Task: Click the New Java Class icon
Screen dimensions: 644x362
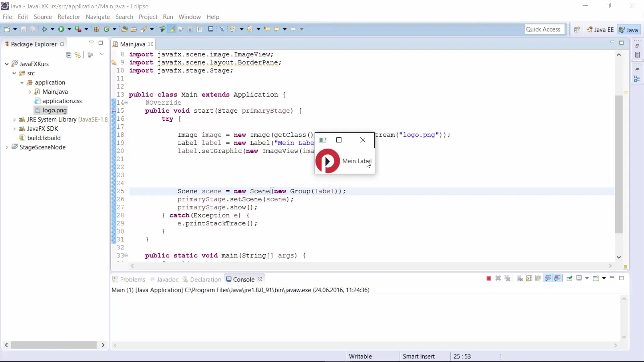Action: click(106, 29)
